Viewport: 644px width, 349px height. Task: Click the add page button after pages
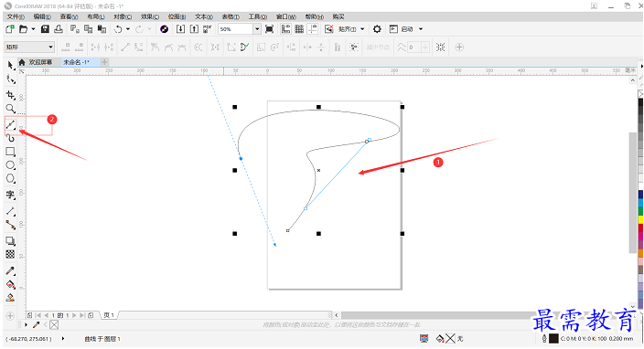tap(91, 315)
